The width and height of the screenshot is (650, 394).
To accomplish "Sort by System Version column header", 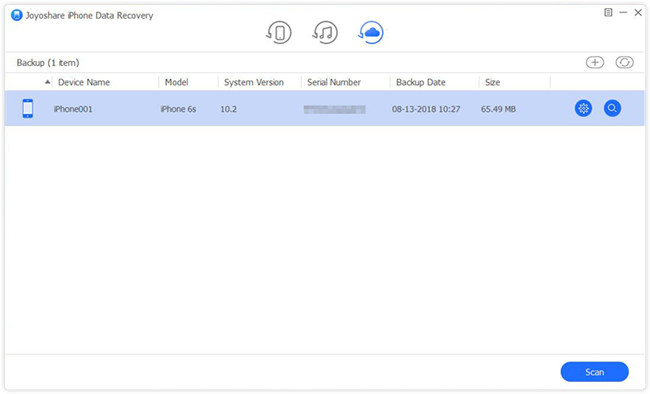I will pos(254,82).
